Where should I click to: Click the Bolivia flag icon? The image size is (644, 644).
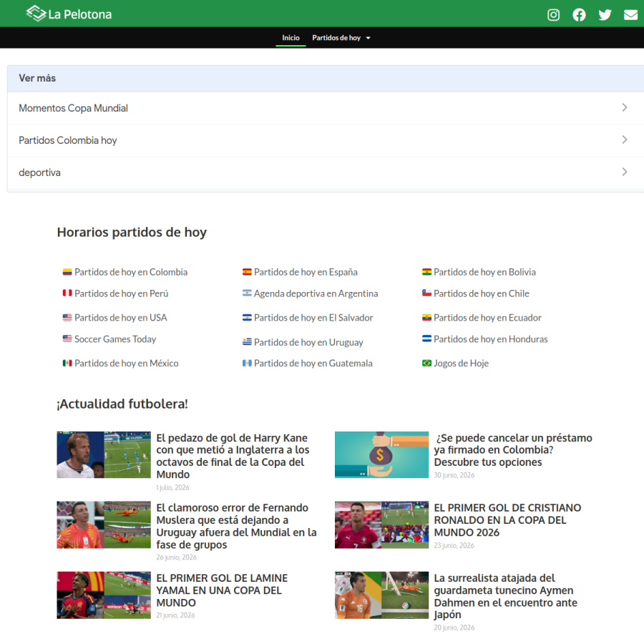(x=426, y=272)
